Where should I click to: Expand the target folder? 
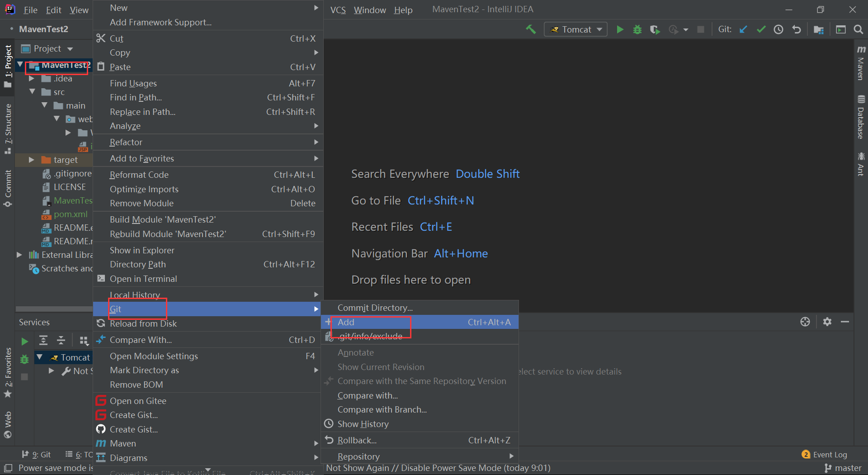click(31, 160)
